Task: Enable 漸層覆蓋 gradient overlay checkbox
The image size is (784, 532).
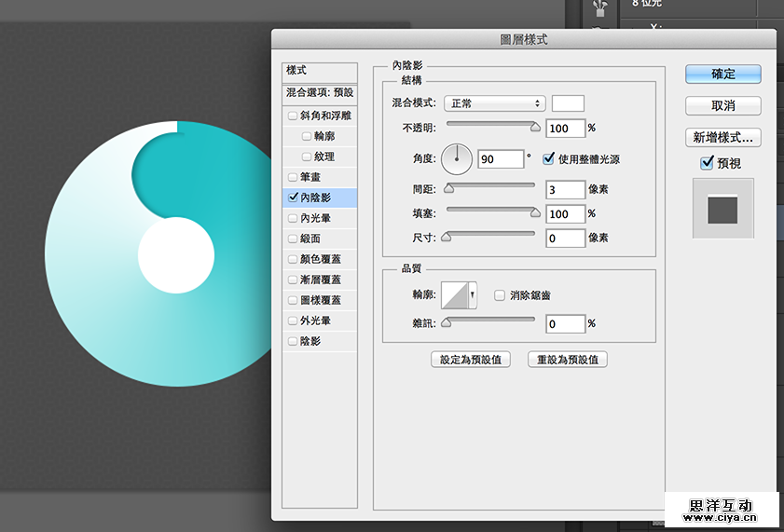Action: tap(293, 280)
